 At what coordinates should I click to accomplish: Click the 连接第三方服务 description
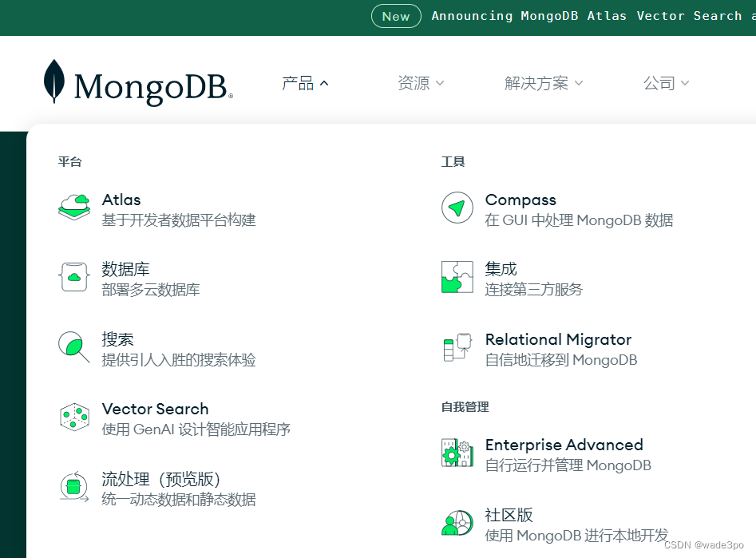[534, 289]
